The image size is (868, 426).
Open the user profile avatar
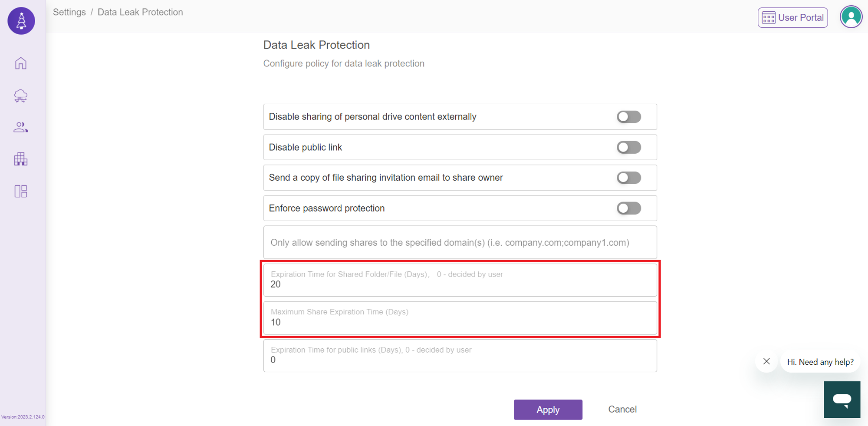coord(851,17)
